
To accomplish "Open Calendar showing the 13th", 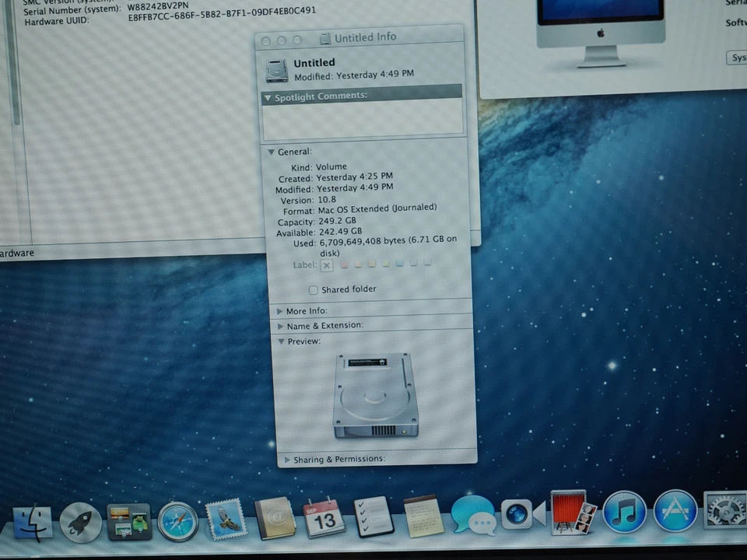I will tap(324, 517).
